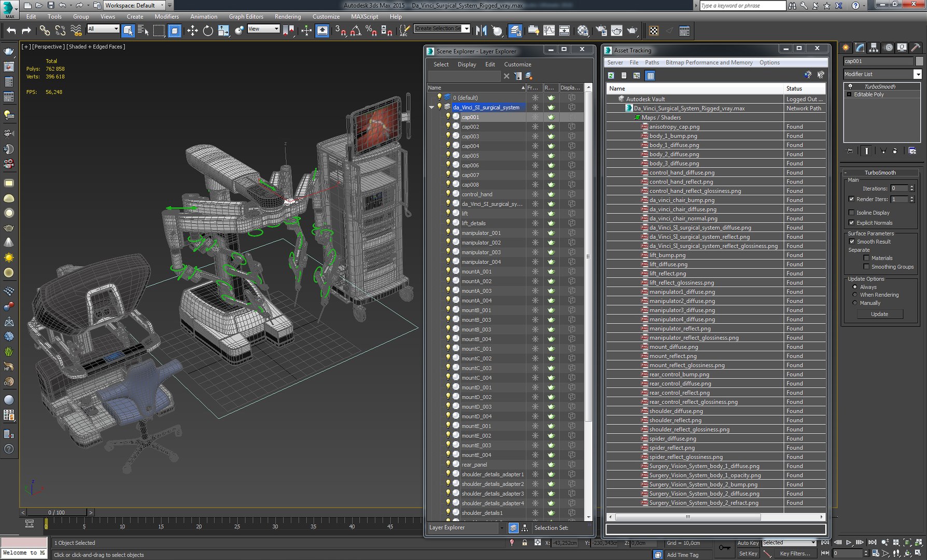Open the Modifiers menu

pos(166,17)
